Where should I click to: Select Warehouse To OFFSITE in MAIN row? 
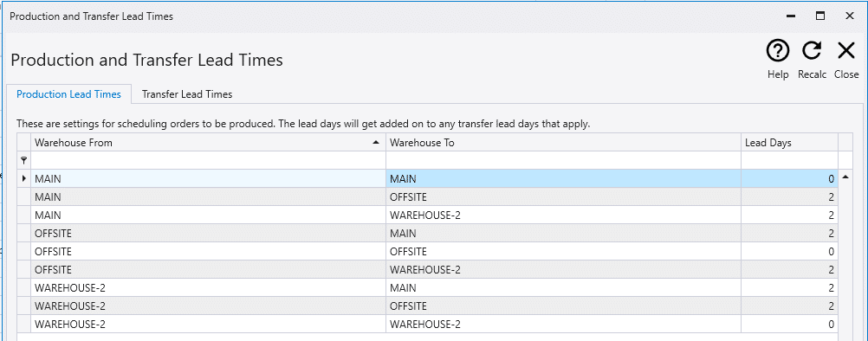click(564, 197)
